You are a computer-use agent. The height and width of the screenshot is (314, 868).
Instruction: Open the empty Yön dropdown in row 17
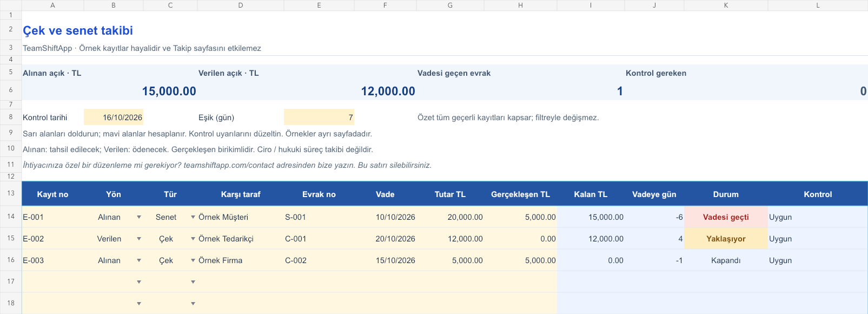(x=139, y=282)
